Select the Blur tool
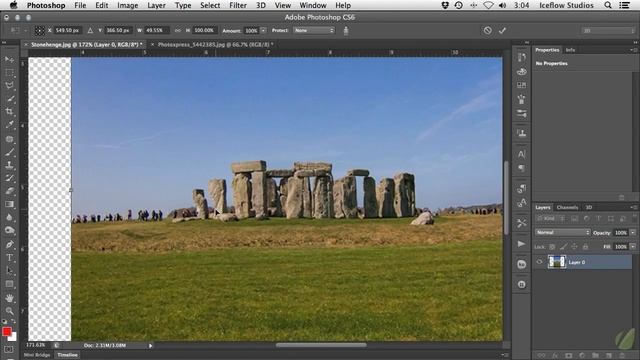The height and width of the screenshot is (360, 640). point(9,218)
